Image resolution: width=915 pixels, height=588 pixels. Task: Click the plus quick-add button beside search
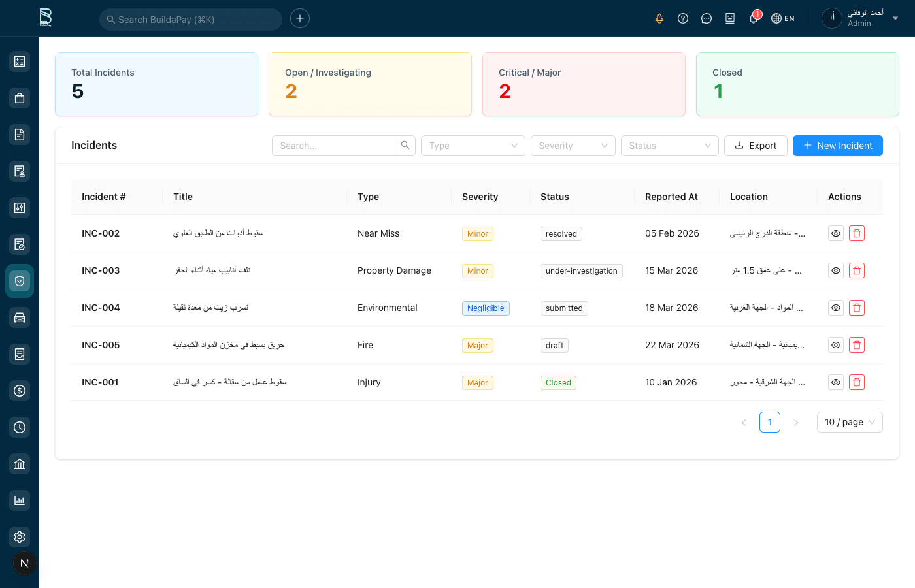300,18
